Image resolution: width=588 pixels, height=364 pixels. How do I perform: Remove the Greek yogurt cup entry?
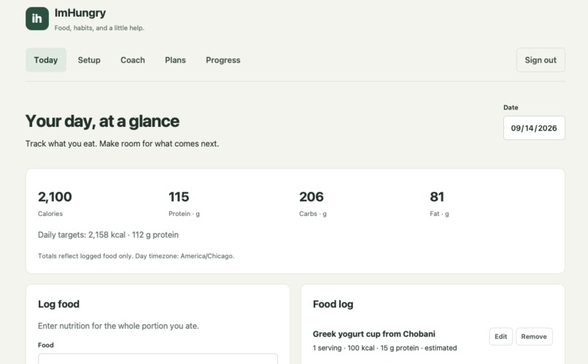click(534, 336)
